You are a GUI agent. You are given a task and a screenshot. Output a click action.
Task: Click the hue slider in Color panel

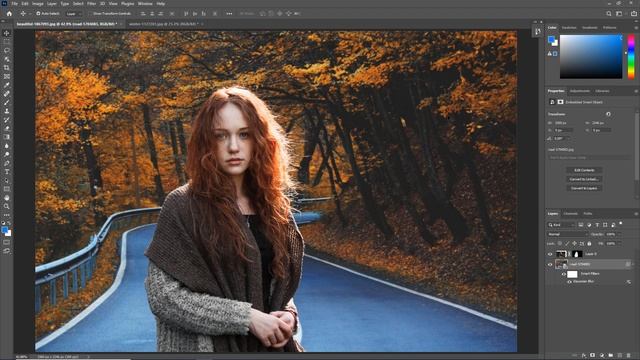pyautogui.click(x=631, y=57)
